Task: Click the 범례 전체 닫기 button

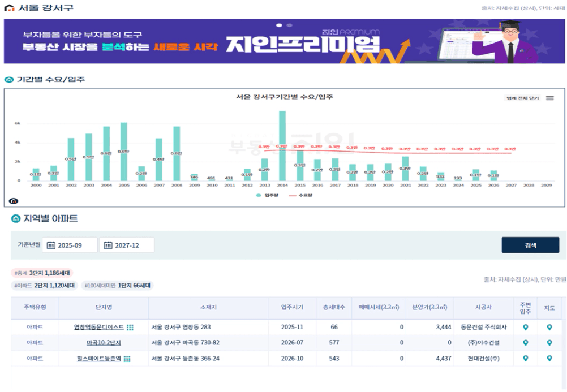Action: tap(522, 98)
